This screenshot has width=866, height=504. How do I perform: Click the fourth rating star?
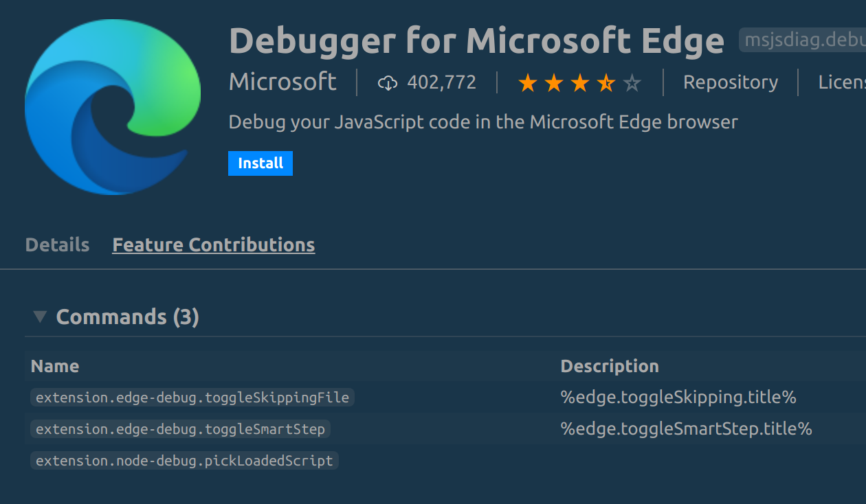click(605, 82)
